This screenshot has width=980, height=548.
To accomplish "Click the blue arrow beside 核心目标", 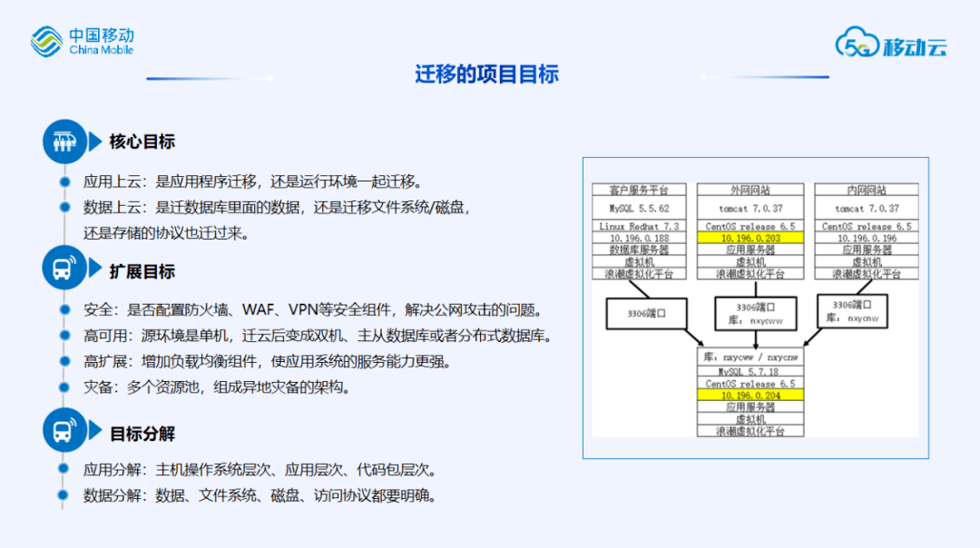I will click(x=94, y=142).
